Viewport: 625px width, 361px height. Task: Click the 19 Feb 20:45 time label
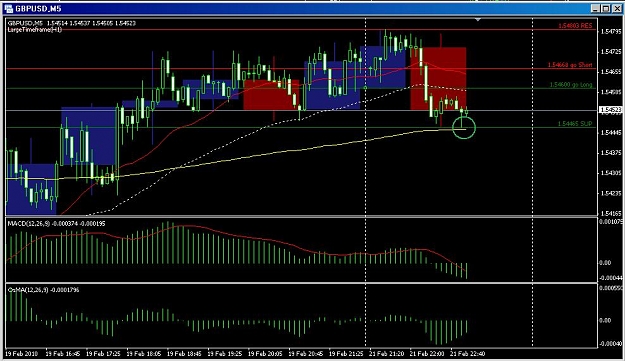305,353
